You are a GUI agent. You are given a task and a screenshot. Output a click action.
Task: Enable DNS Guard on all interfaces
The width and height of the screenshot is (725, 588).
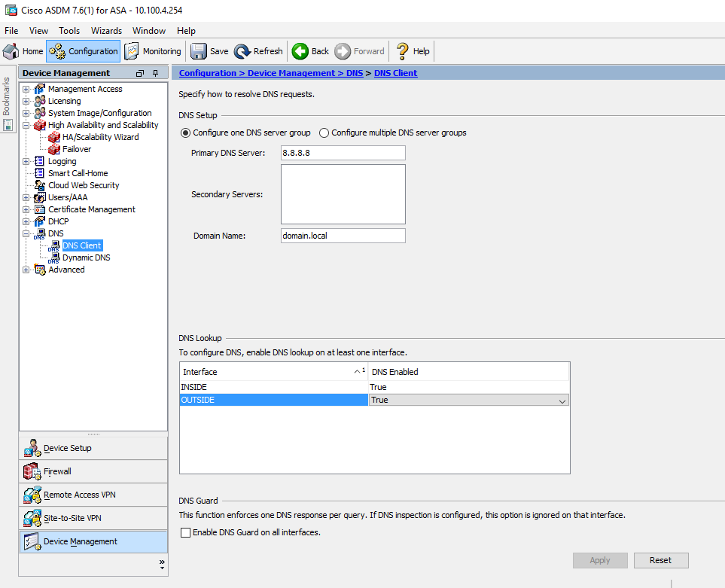(x=186, y=533)
